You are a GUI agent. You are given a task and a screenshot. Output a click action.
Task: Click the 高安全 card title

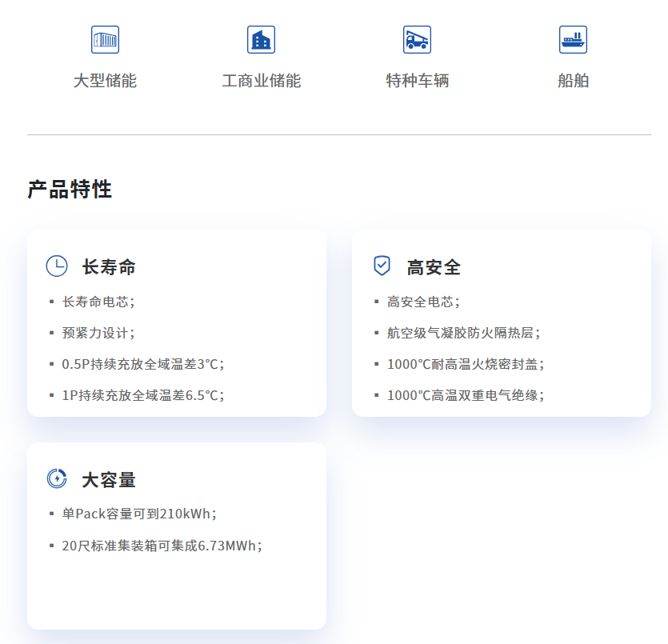(x=434, y=267)
